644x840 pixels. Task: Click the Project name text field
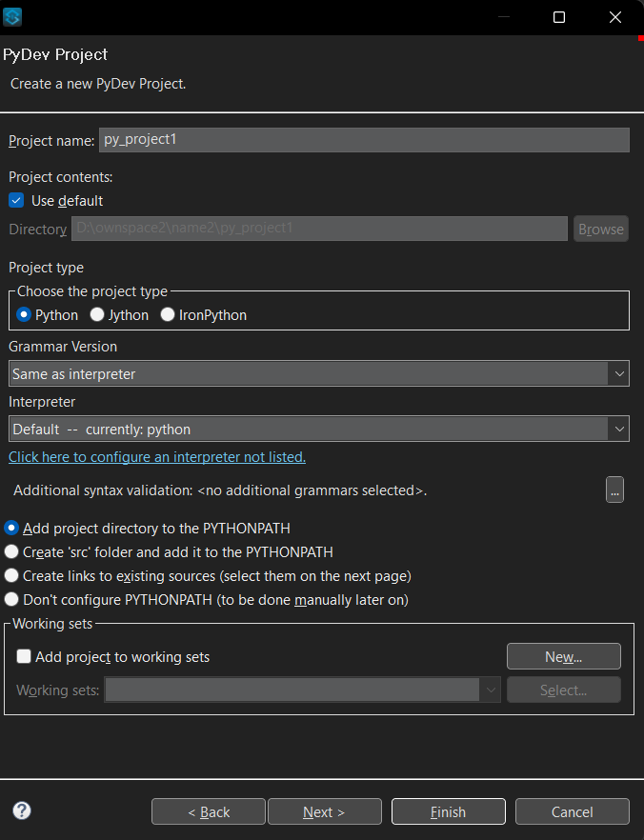pyautogui.click(x=363, y=140)
